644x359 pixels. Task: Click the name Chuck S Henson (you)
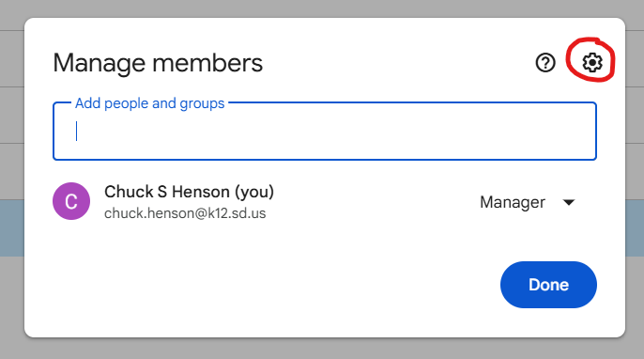[189, 192]
